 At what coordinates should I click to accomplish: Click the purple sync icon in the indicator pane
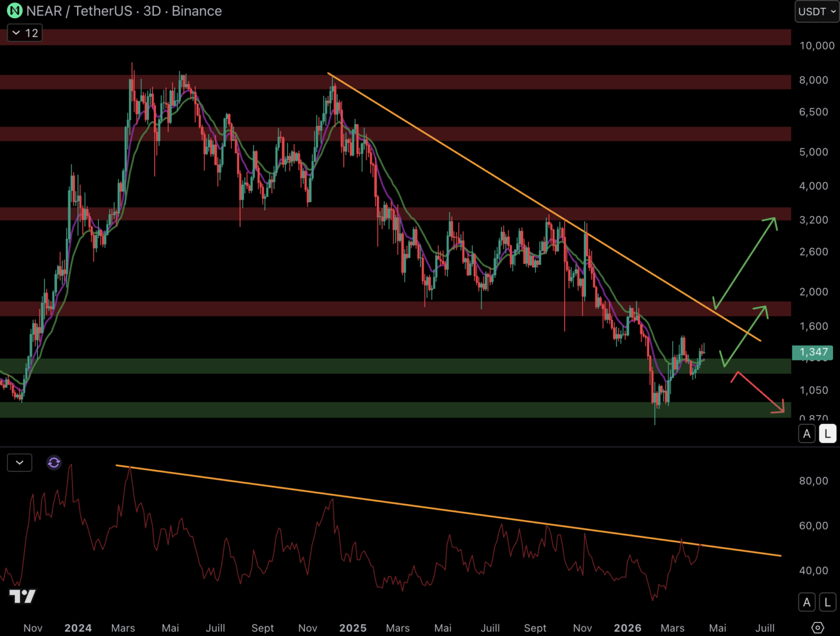pos(54,463)
